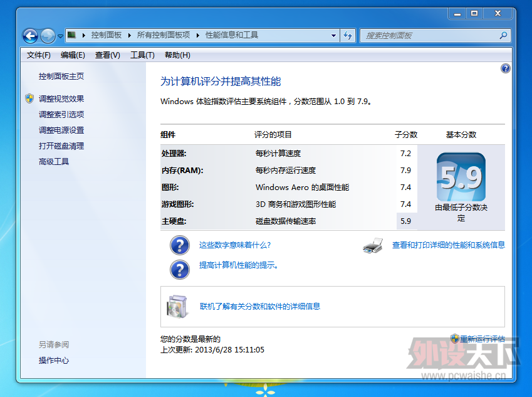Click the blue help icon at top right

point(505,68)
